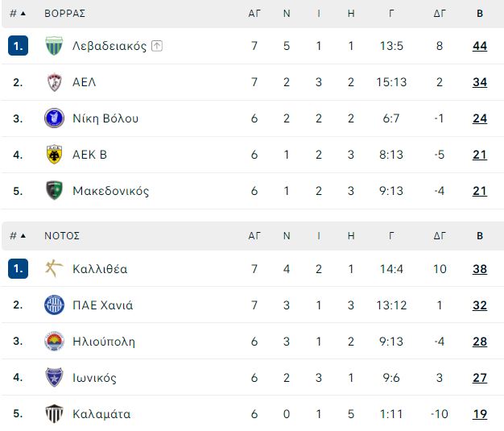Click the Ιωνικός star shield logo

54,377
